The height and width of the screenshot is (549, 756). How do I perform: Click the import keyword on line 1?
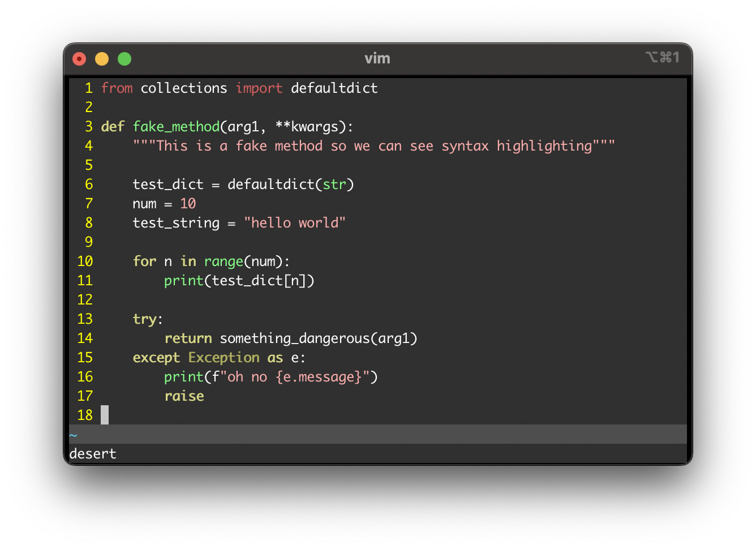click(x=259, y=88)
